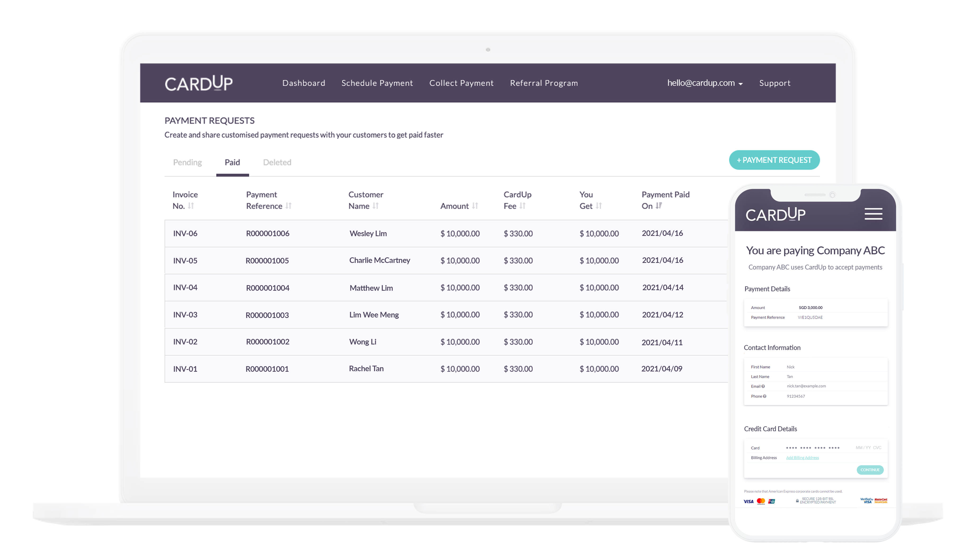Click payment reference R000001005
The image size is (980, 556).
click(x=267, y=261)
